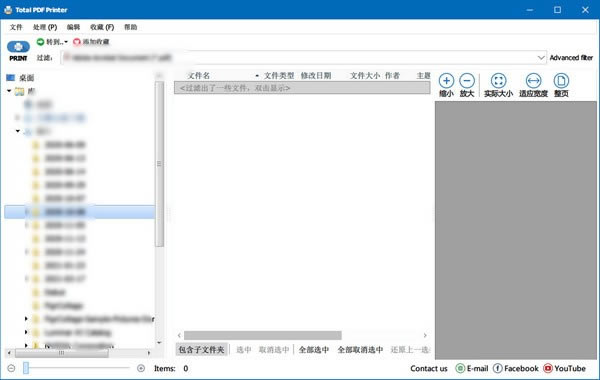
Task: Click the thumbnail size slider handle
Action: (x=26, y=368)
